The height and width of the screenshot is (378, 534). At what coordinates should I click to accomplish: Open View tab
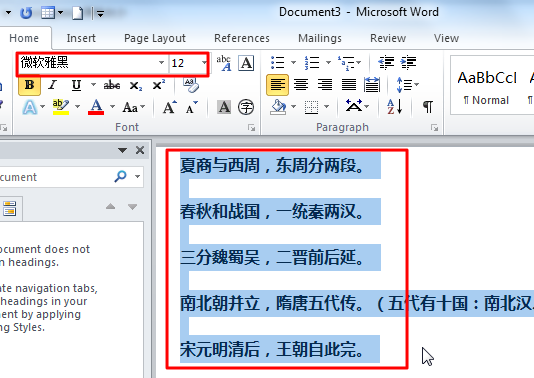(446, 38)
